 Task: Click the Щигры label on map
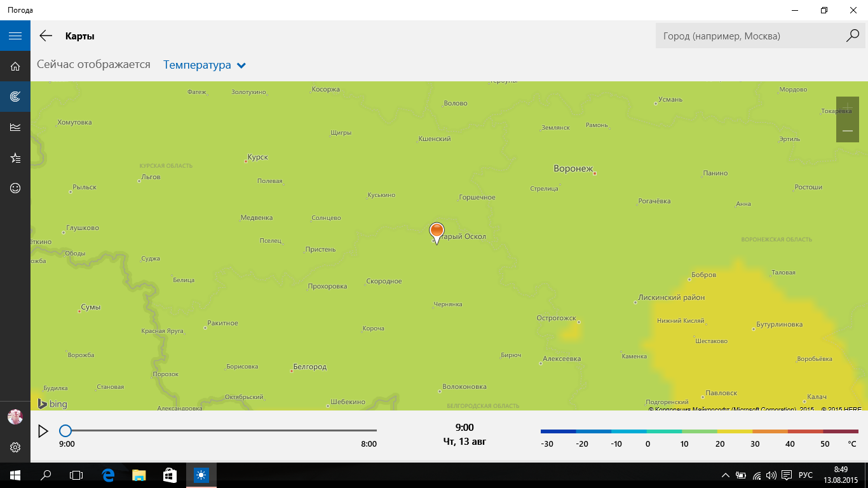[341, 133]
